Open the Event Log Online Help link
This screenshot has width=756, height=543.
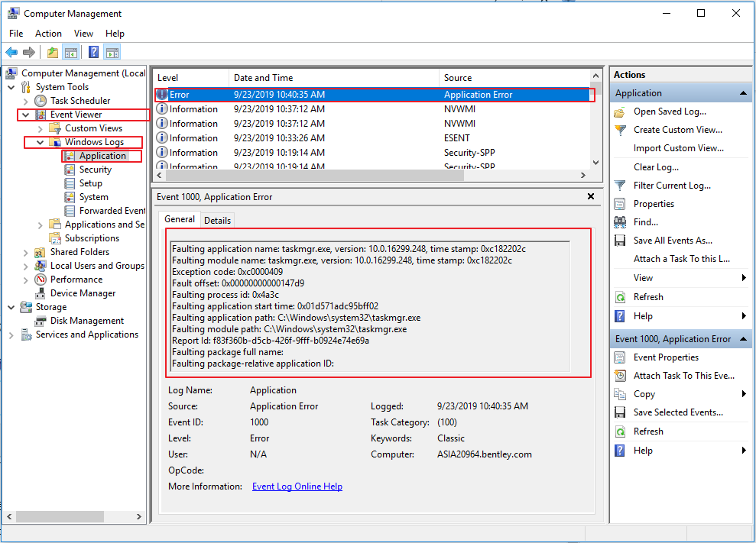click(297, 486)
